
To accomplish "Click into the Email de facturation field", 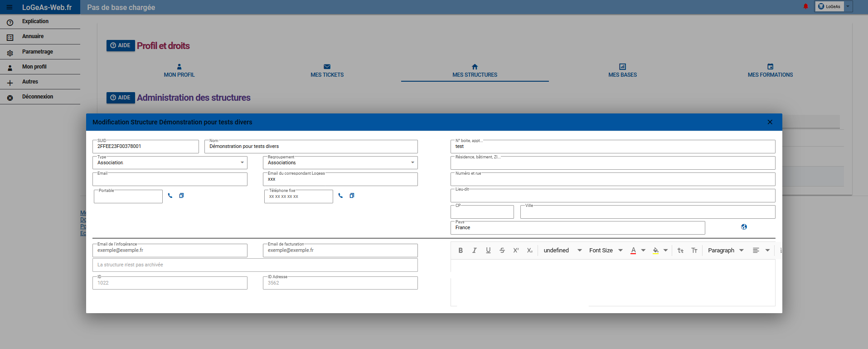I will pos(340,251).
